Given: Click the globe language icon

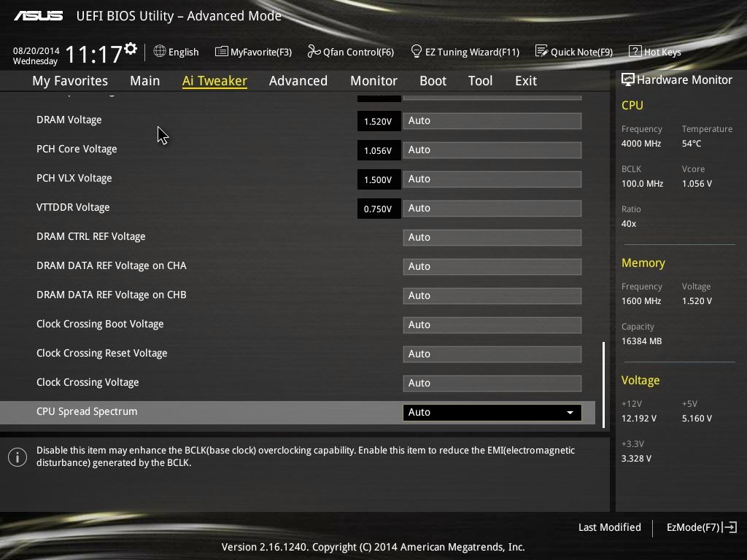Looking at the screenshot, I should [160, 51].
